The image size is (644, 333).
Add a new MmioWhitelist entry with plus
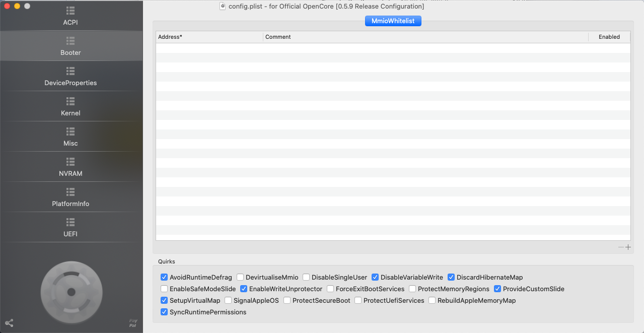628,247
